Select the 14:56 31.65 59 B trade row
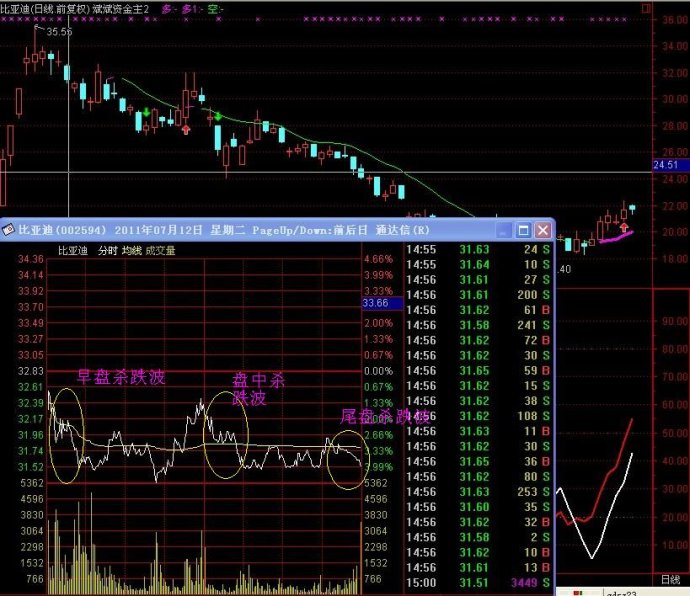Screen dimensions: 690x596 pyautogui.click(x=478, y=371)
